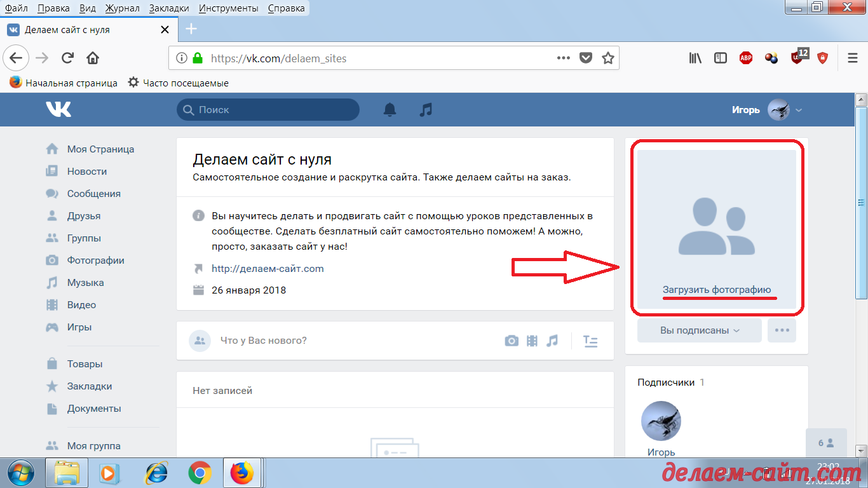868x488 pixels.
Task: Show site information icon in address bar
Action: click(181, 58)
